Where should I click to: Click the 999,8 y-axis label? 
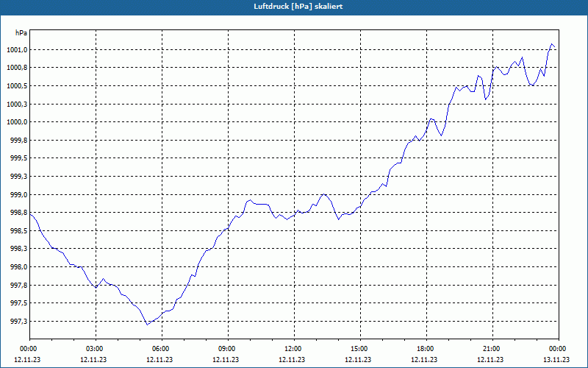[19, 141]
